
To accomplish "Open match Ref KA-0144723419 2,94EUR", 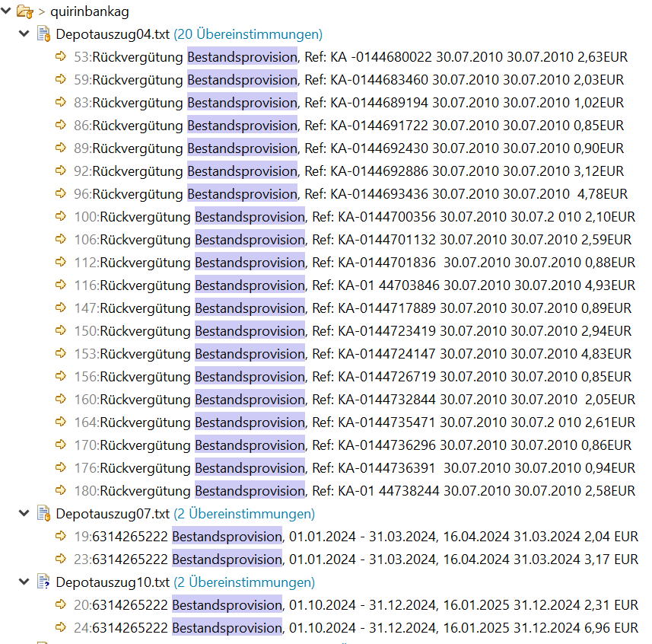I will point(352,331).
